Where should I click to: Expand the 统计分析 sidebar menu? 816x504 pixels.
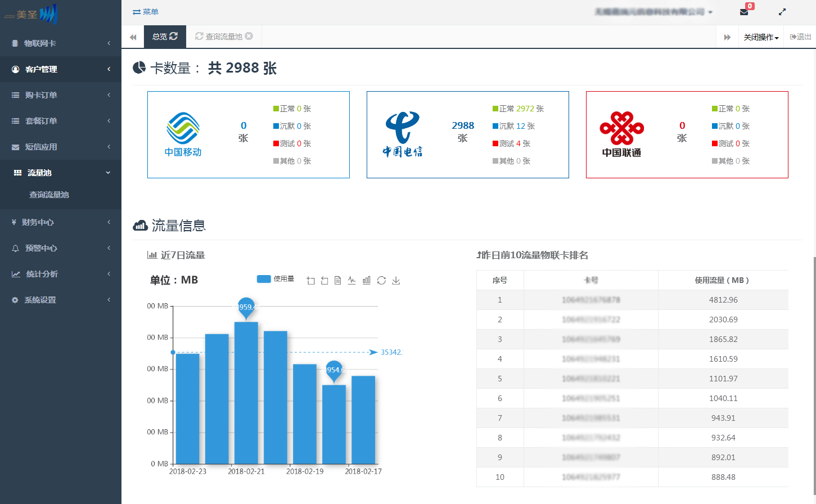coord(61,274)
